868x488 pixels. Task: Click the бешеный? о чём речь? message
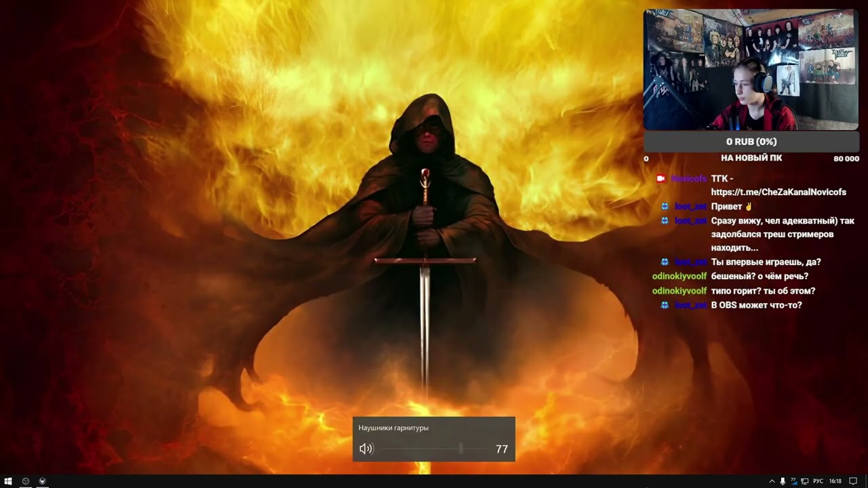click(759, 277)
